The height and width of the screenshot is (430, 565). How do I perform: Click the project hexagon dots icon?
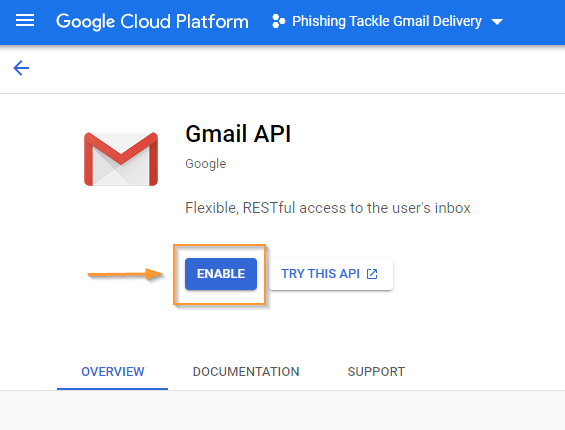(x=279, y=21)
